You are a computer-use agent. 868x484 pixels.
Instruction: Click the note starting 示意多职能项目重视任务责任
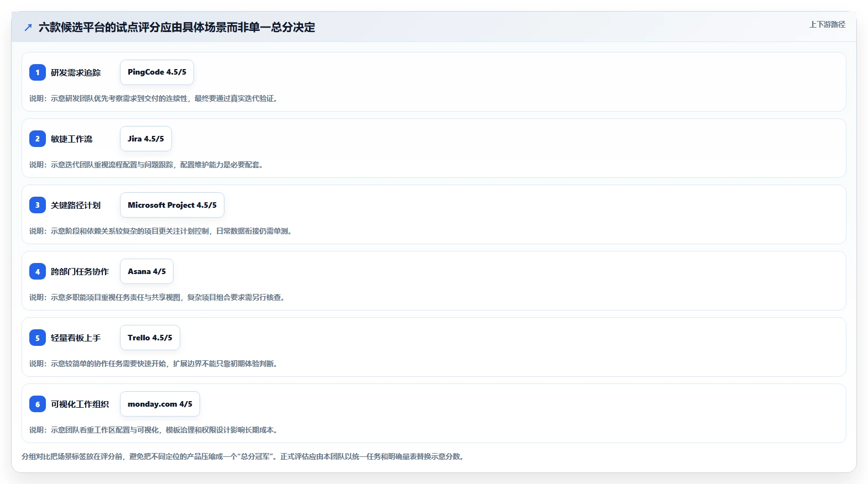click(x=158, y=297)
